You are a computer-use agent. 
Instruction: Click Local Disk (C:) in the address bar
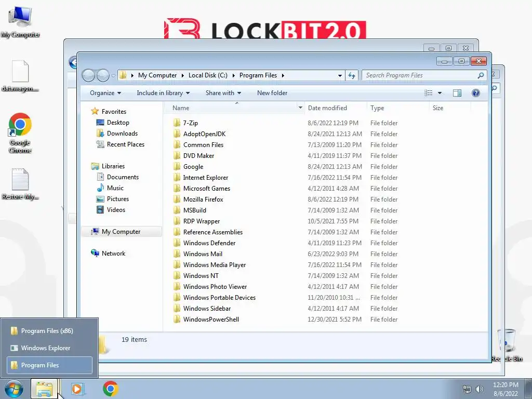point(208,75)
